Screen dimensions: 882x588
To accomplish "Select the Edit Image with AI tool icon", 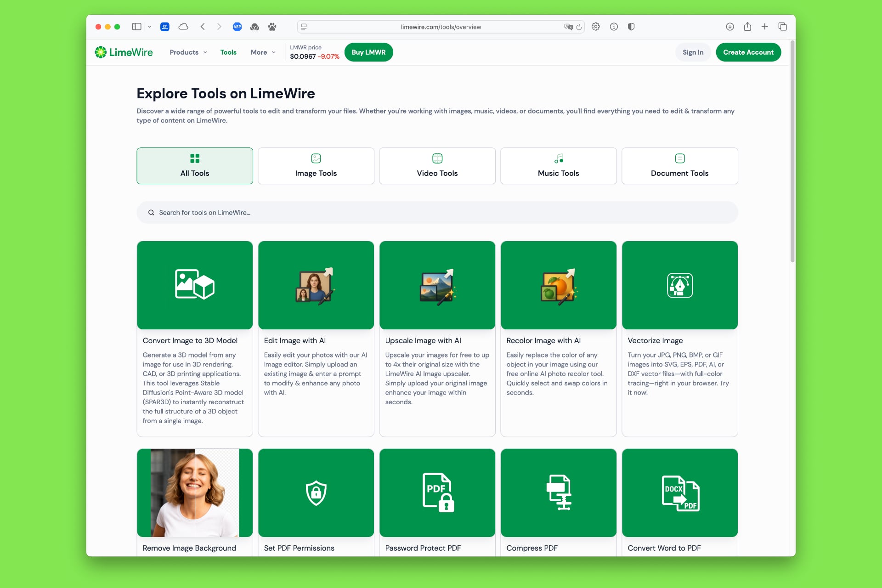I will click(x=316, y=285).
